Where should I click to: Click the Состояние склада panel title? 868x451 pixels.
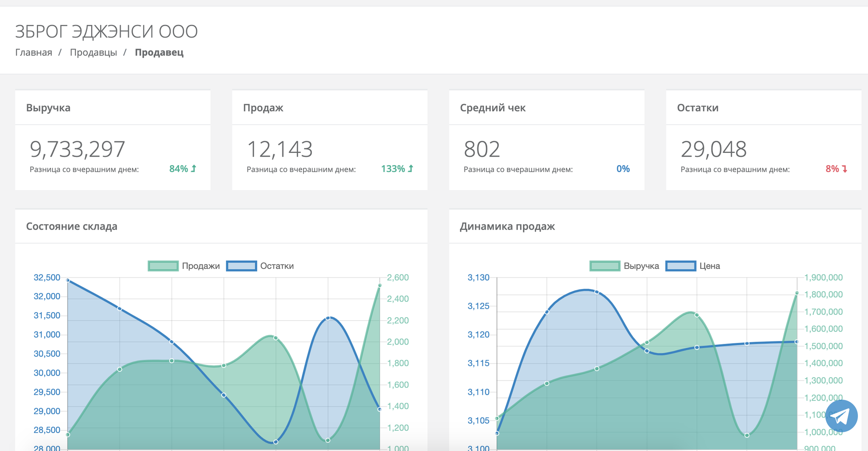click(x=72, y=226)
